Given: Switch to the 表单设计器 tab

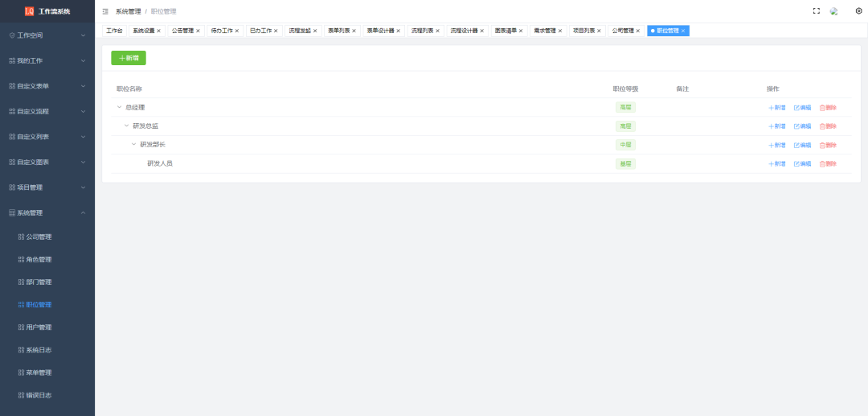Looking at the screenshot, I should tap(380, 31).
